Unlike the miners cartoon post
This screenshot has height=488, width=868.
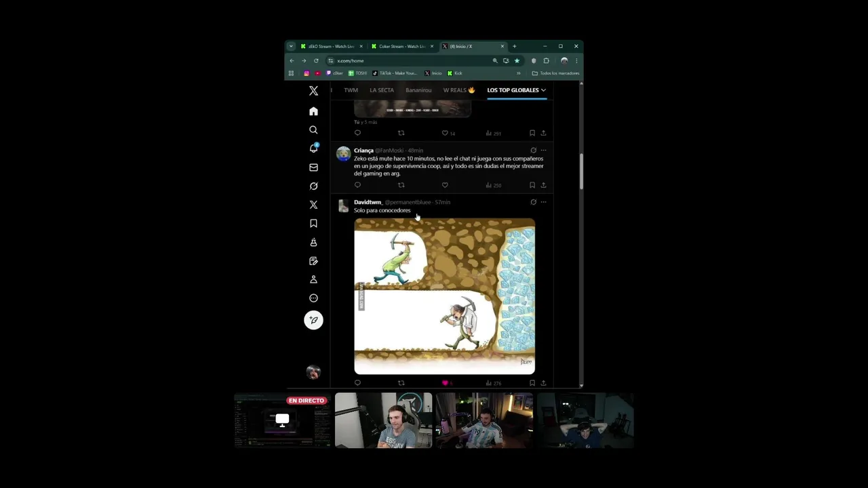pyautogui.click(x=447, y=383)
